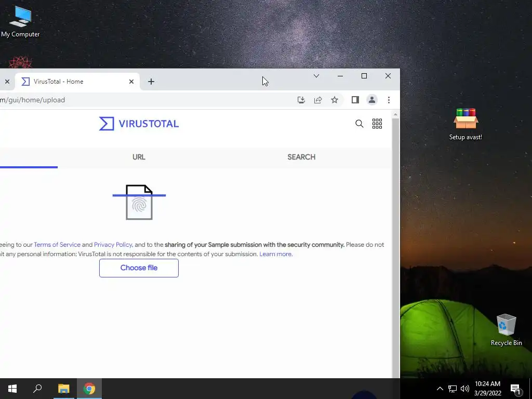The height and width of the screenshot is (399, 532).
Task: Open Chrome profile avatar
Action: (x=372, y=100)
